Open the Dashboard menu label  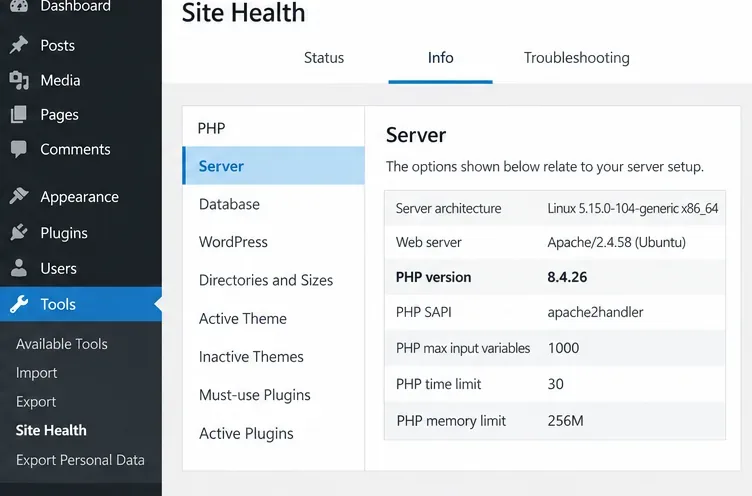pos(75,6)
